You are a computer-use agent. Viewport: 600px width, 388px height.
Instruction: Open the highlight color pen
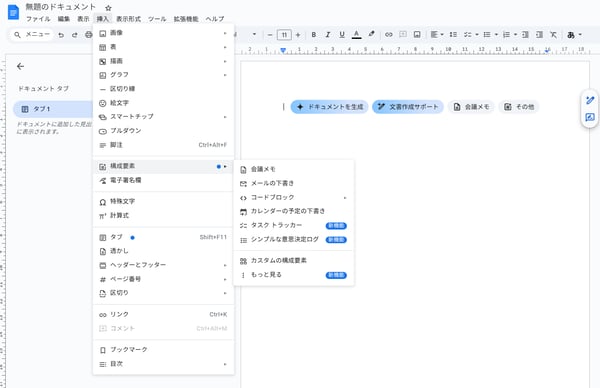(x=371, y=34)
